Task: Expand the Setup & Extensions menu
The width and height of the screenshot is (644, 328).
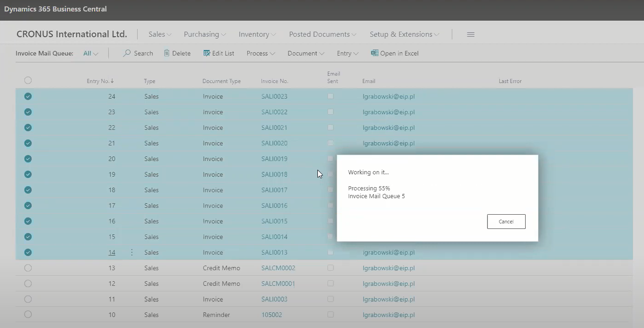Action: pos(404,34)
